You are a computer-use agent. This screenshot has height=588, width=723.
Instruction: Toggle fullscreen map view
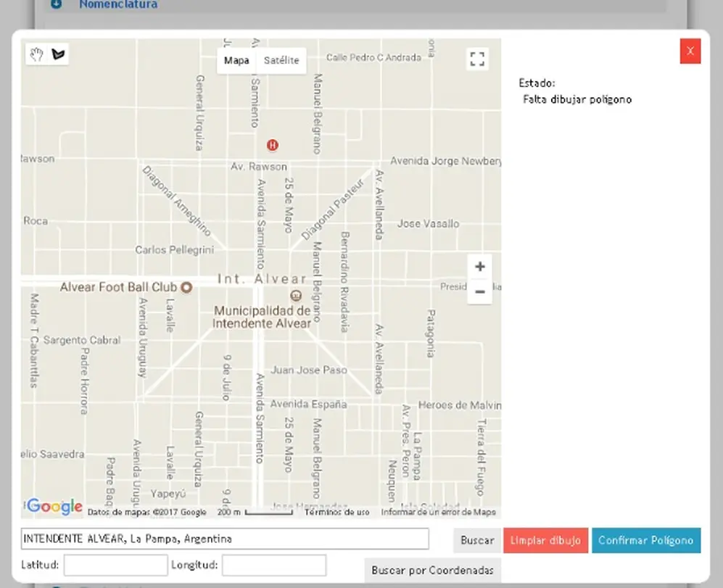point(477,59)
